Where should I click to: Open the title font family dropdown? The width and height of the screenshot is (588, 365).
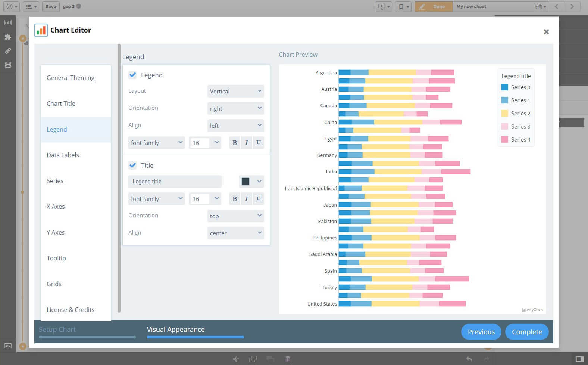point(156,199)
